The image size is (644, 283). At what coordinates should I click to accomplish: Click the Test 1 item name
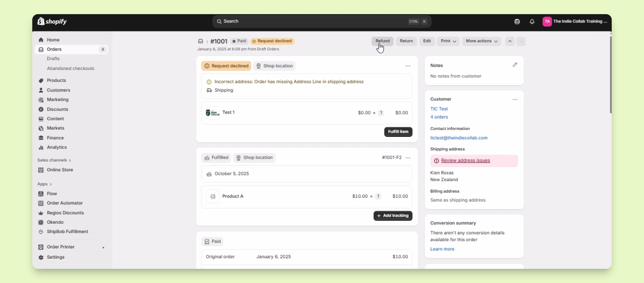(228, 112)
